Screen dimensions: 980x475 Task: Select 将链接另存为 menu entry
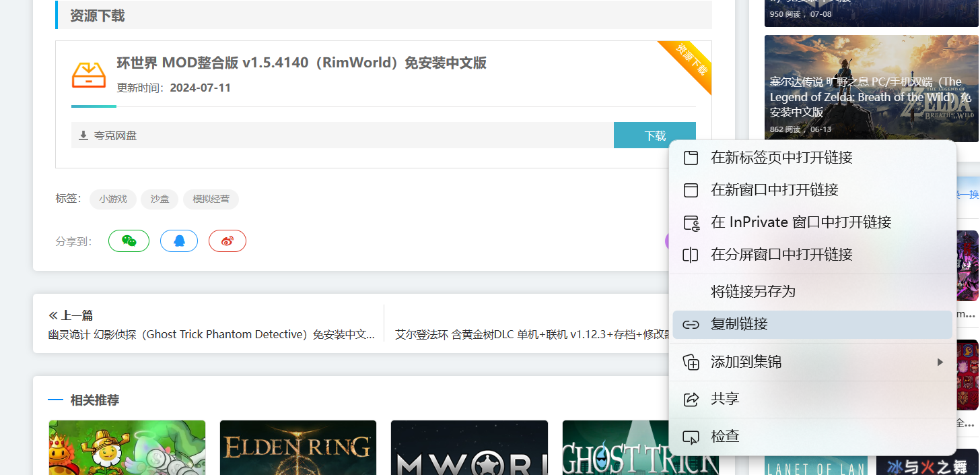click(812, 292)
